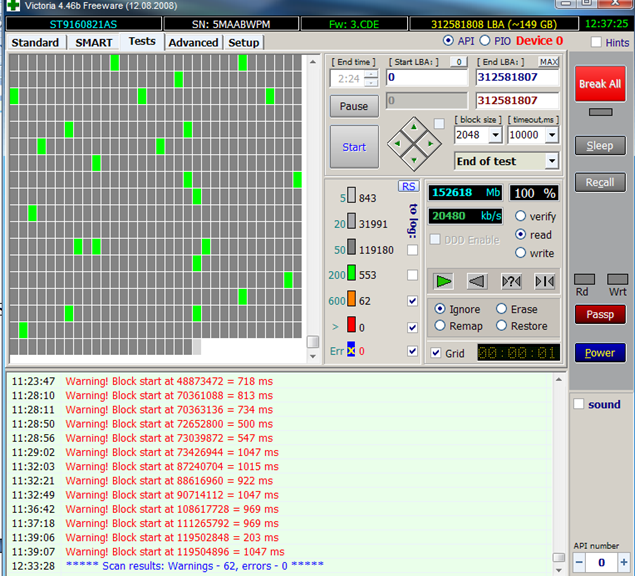
Task: Switch to the Standard tab
Action: (35, 43)
